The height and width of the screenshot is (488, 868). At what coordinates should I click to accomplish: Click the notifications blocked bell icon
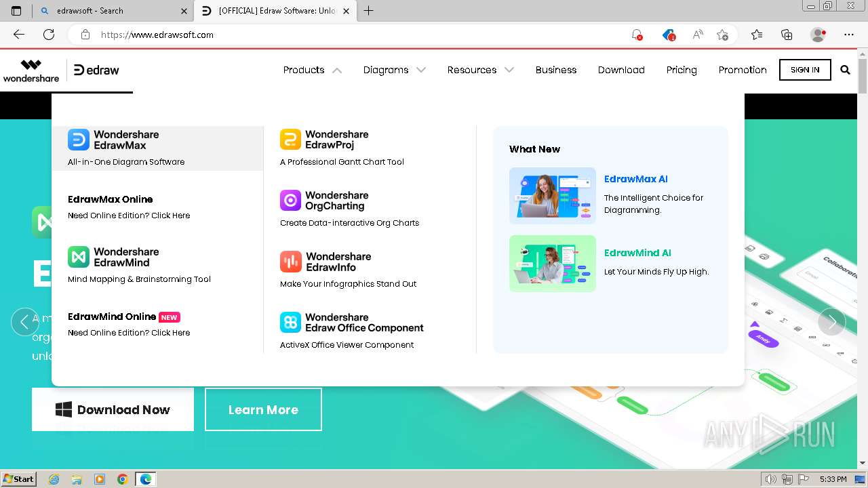click(x=637, y=35)
